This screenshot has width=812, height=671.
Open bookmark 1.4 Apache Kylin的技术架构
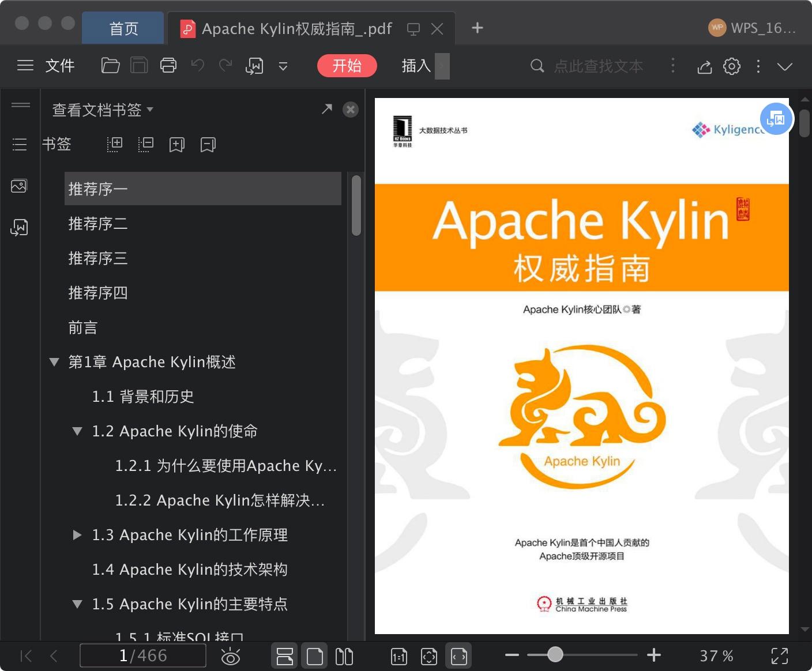(x=190, y=570)
